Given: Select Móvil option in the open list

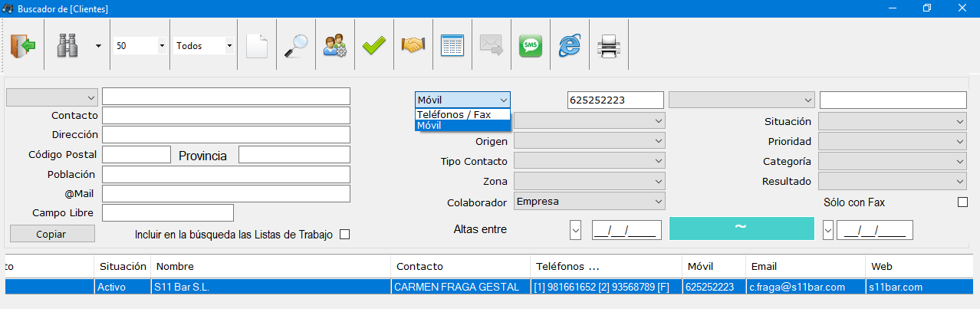Looking at the screenshot, I should point(462,125).
